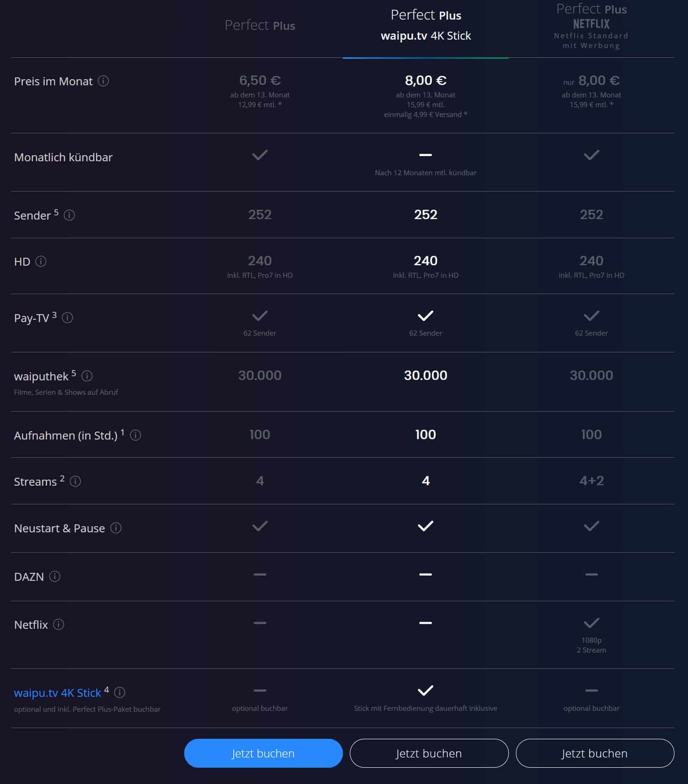Book the 4K Stick plan with Jetzt buchen
The image size is (688, 784).
coord(429,753)
